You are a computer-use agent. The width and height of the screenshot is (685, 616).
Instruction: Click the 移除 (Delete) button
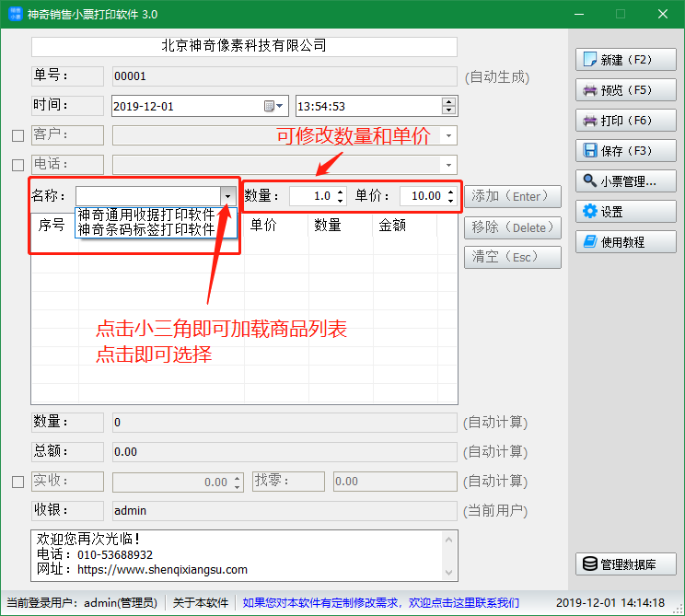point(513,227)
